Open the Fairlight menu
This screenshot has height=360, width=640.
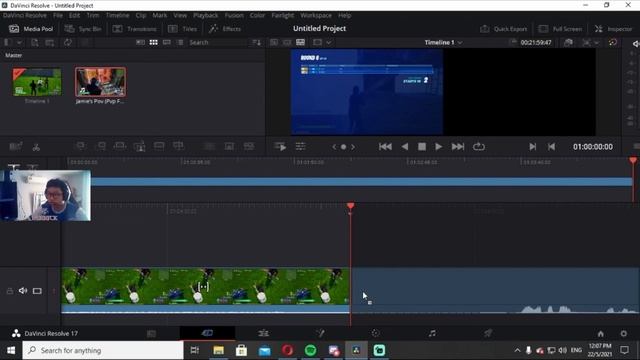[283, 15]
